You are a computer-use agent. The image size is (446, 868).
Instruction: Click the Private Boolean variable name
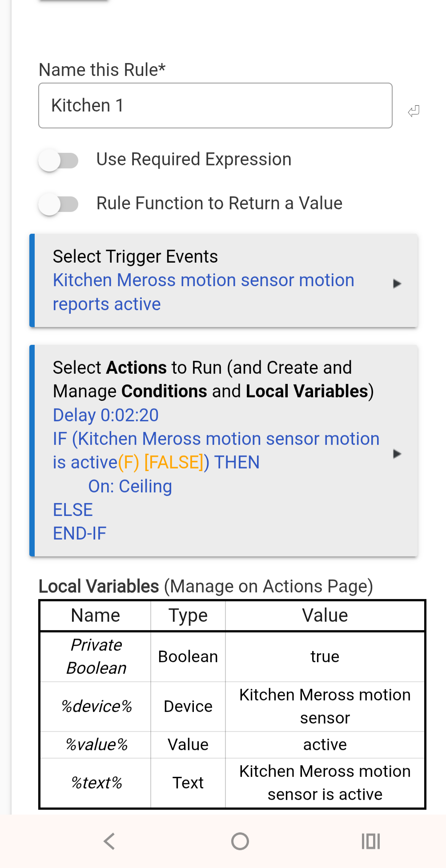point(96,656)
